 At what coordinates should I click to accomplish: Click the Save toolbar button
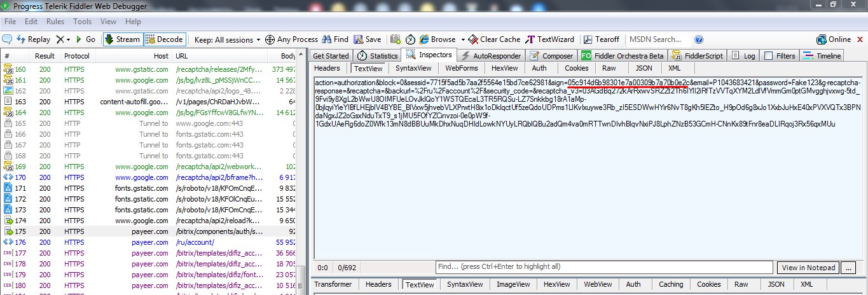coord(367,39)
